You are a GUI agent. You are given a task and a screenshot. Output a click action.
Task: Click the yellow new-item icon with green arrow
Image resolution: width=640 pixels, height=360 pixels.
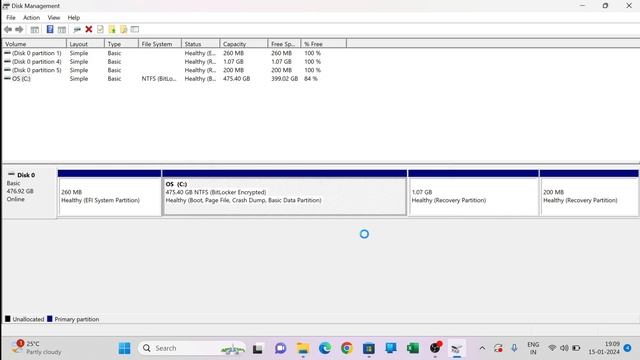click(112, 29)
